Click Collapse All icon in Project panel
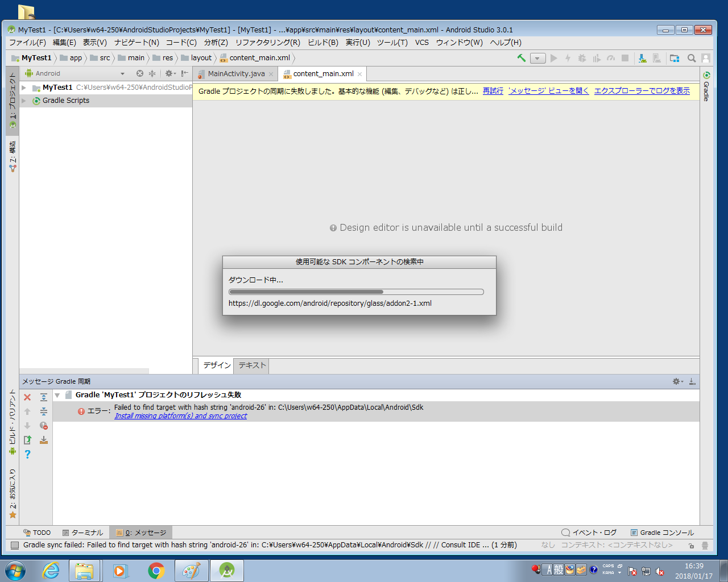 [x=152, y=73]
